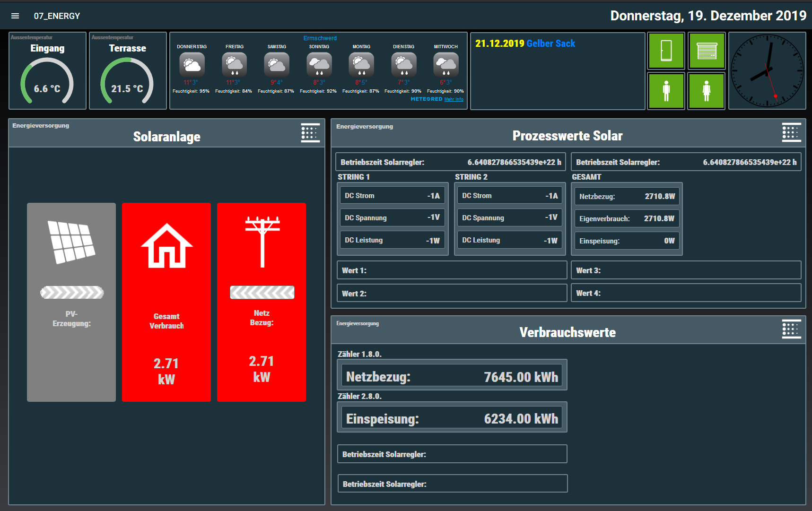Click Netzbezug 7645.00 kWh meter field

pyautogui.click(x=452, y=376)
